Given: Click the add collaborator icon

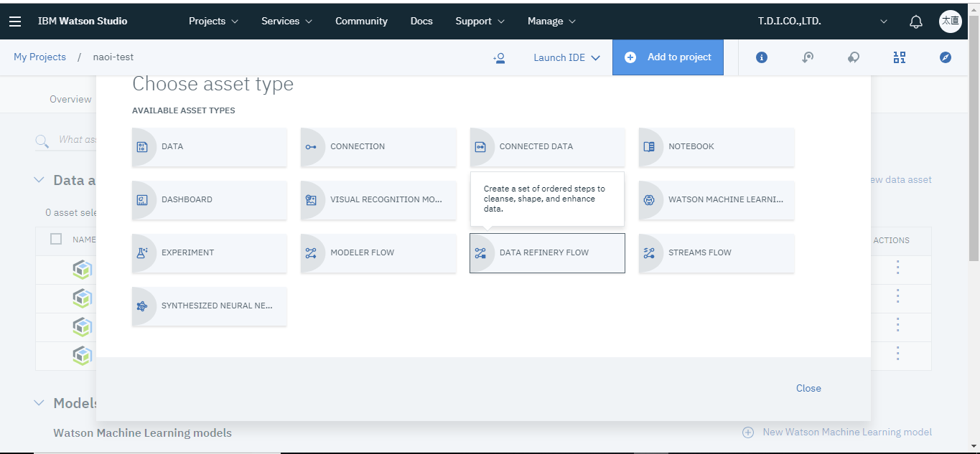Looking at the screenshot, I should tap(499, 58).
